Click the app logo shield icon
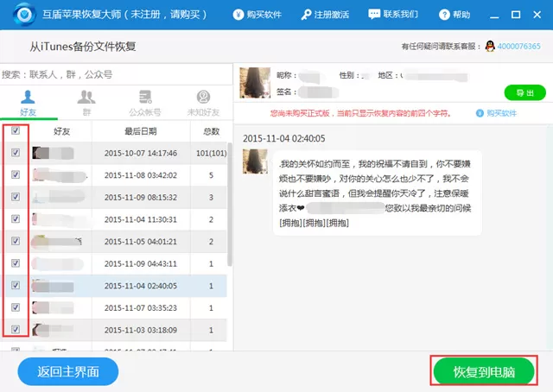553x392 pixels. point(24,14)
